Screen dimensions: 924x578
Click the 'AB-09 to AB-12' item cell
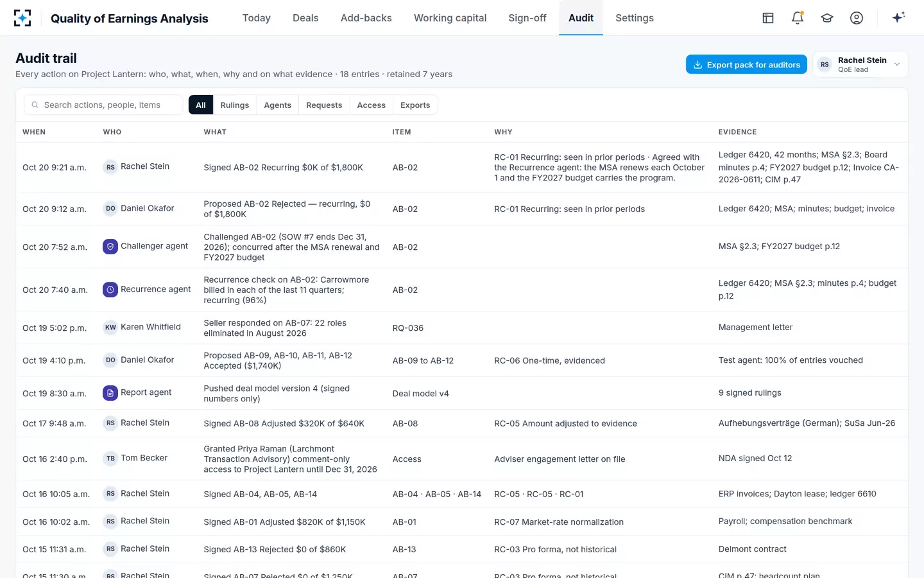pos(424,360)
